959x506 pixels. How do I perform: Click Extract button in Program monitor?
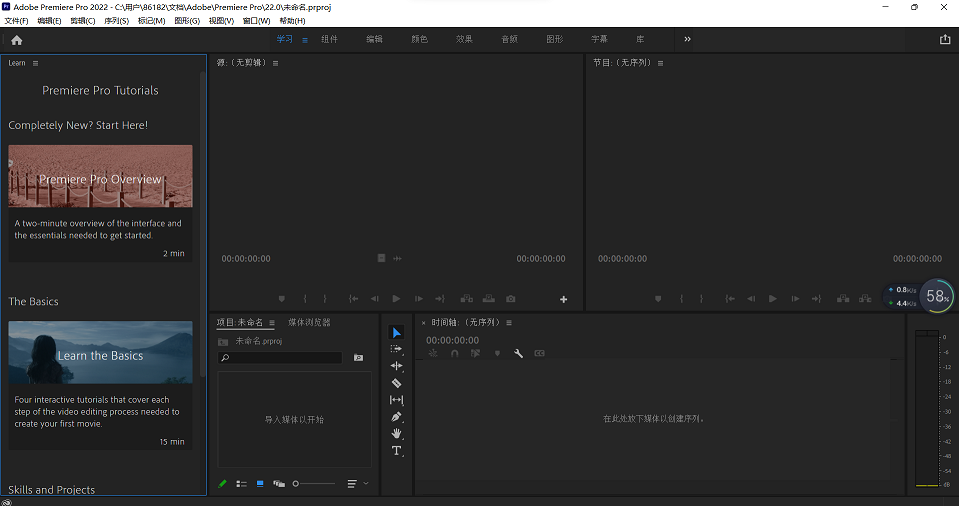(x=865, y=299)
